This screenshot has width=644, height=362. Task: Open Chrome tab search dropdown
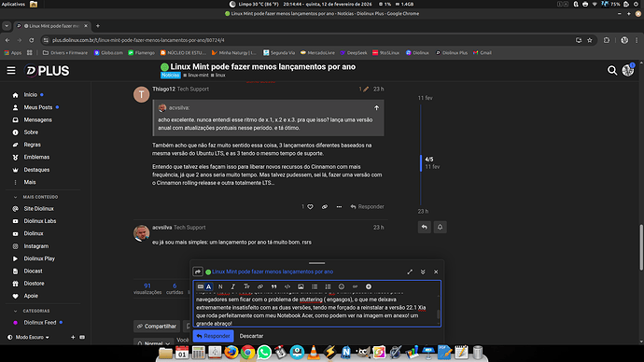tap(7, 26)
